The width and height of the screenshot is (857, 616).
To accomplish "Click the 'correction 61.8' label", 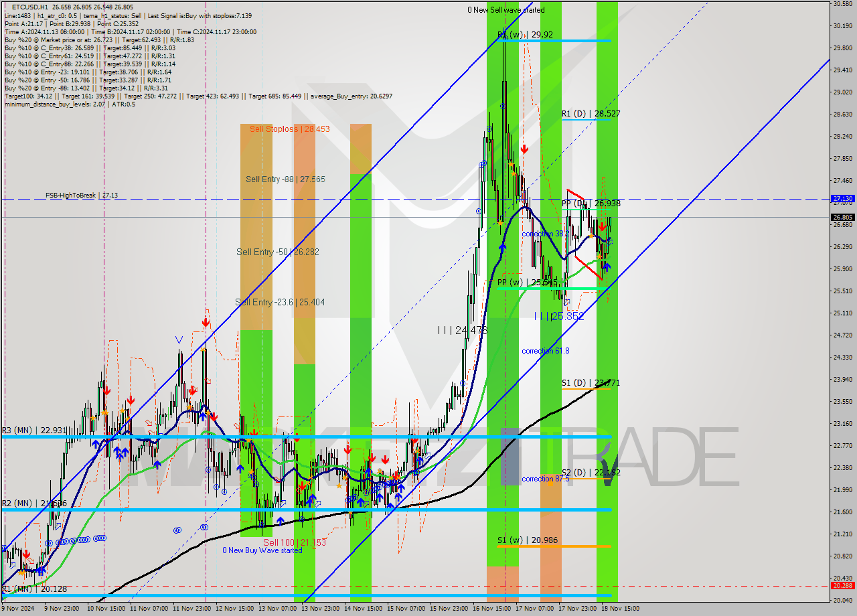I will pos(546,351).
